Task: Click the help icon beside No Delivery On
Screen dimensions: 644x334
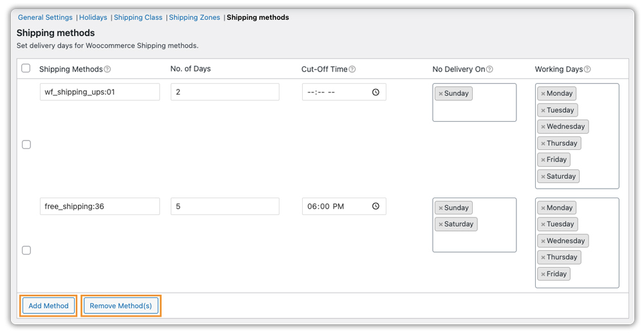Action: click(x=489, y=70)
